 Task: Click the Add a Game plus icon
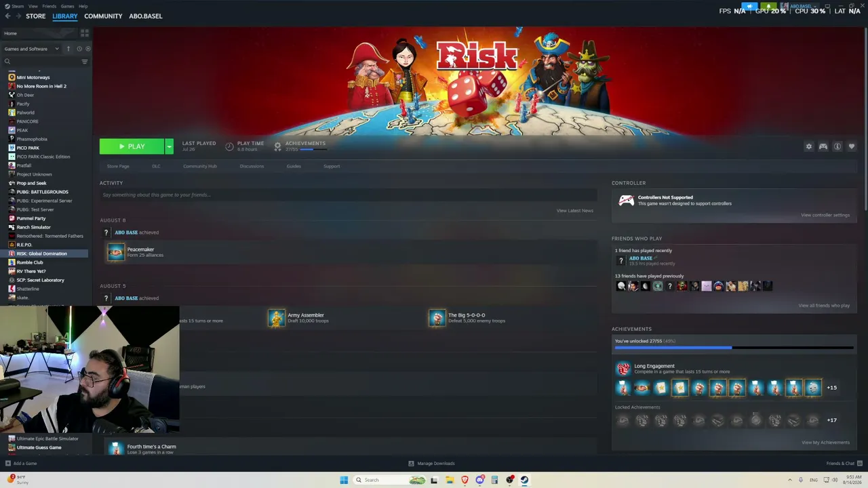click(7, 464)
